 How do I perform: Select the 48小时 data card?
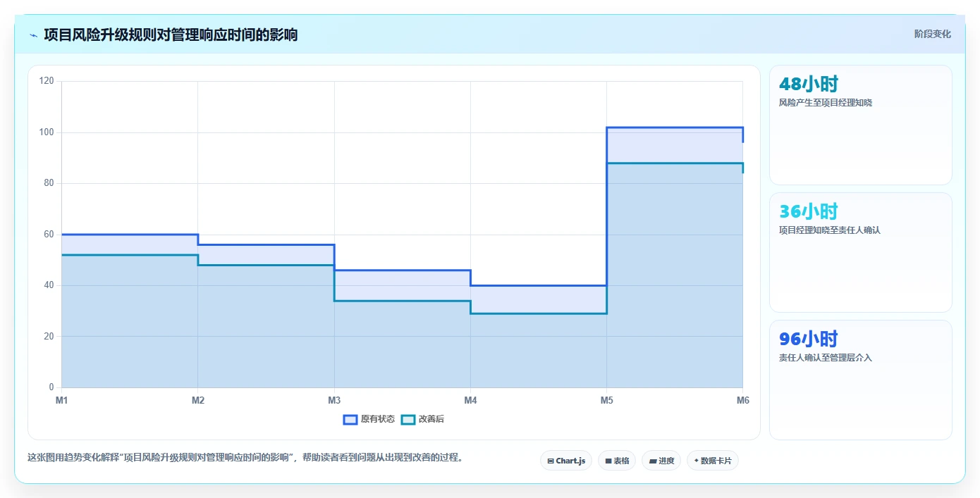pos(861,125)
